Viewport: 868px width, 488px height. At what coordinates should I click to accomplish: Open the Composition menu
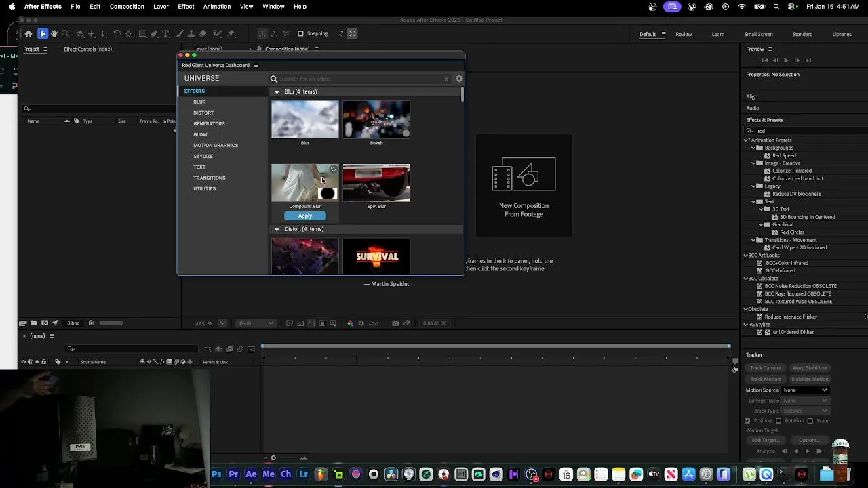127,7
